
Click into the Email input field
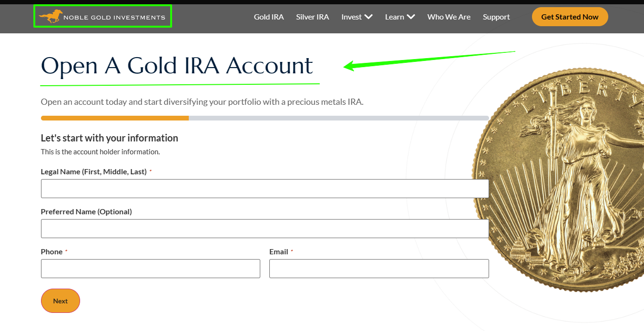coord(379,269)
